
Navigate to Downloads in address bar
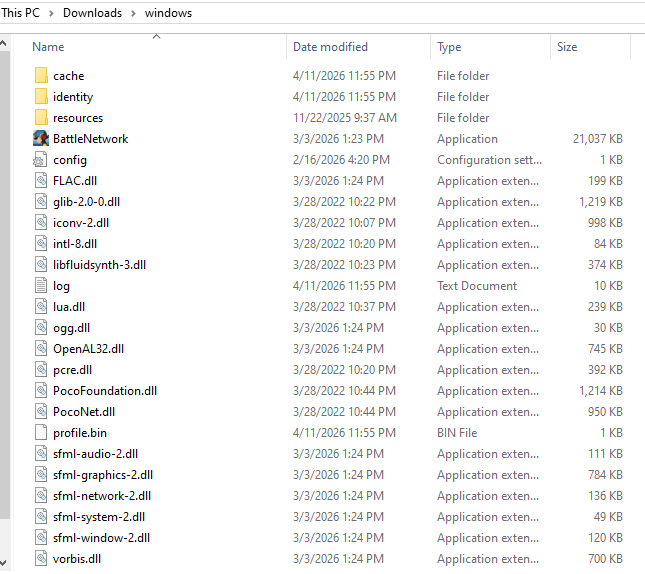coord(93,13)
